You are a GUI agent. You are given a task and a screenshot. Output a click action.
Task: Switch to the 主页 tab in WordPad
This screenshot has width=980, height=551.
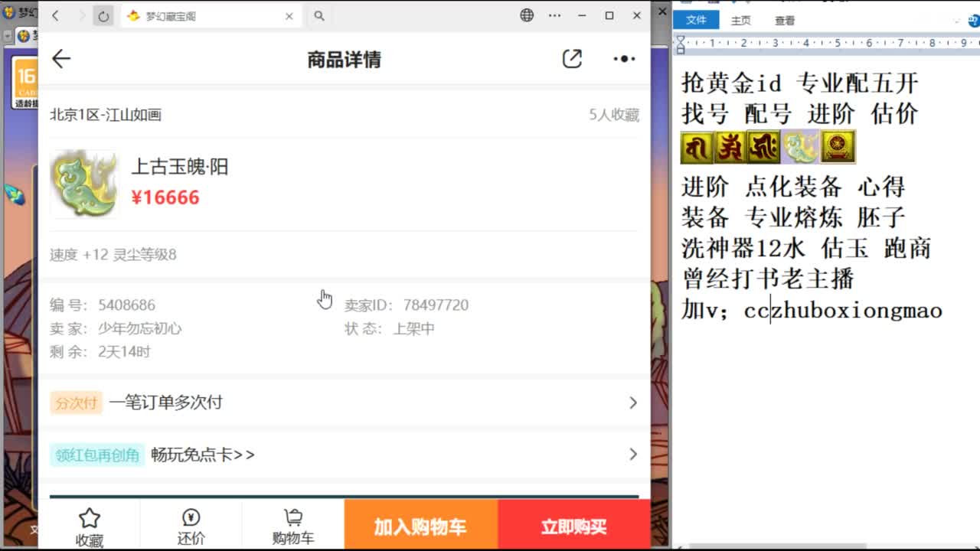click(740, 21)
